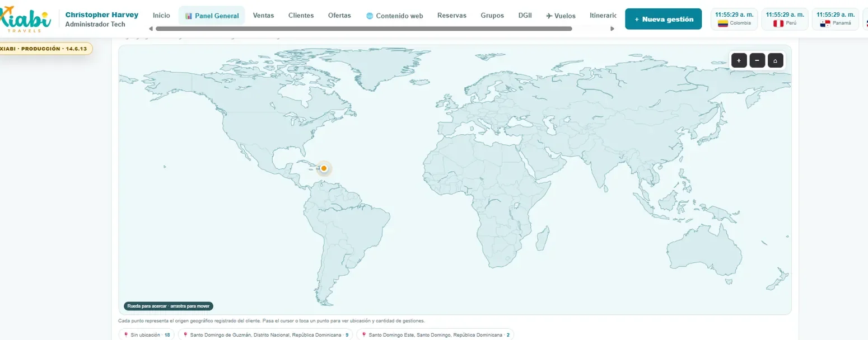Open the DGII menu
868x340 pixels.
(x=525, y=16)
